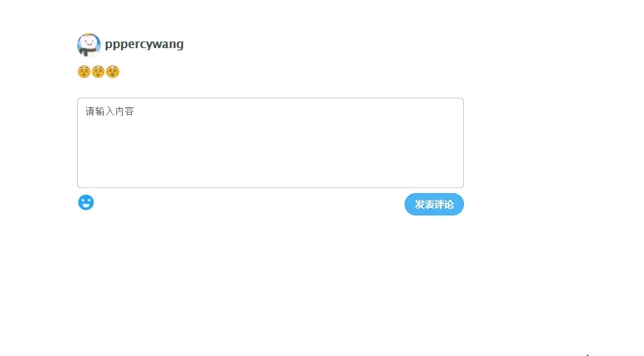Image resolution: width=644 pixels, height=356 pixels.
Task: Select the rightmost yellow face emoji
Action: tap(113, 72)
